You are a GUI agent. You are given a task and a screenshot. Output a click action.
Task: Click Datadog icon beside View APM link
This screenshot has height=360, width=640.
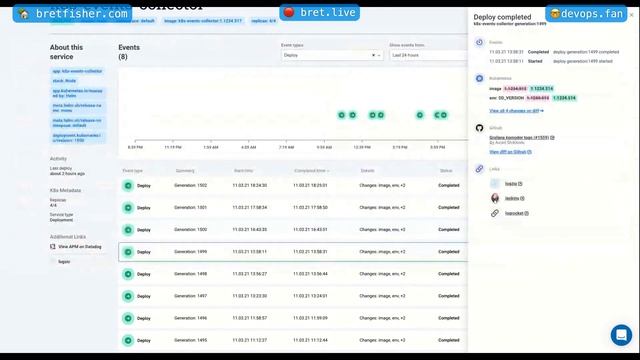click(53, 247)
